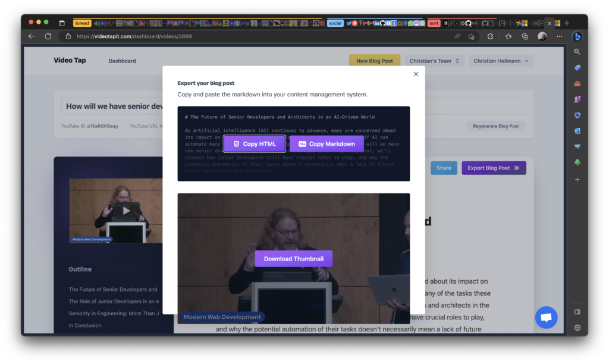This screenshot has height=364, width=609.
Task: Open sidebar Microsoft 365 icon
Action: point(577,115)
